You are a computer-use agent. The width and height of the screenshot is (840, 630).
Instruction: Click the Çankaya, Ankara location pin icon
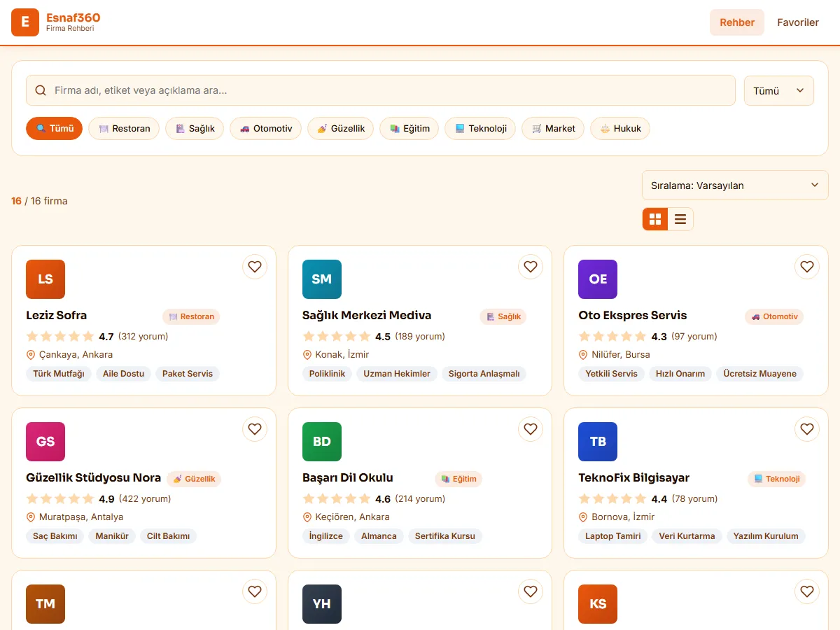[31, 355]
